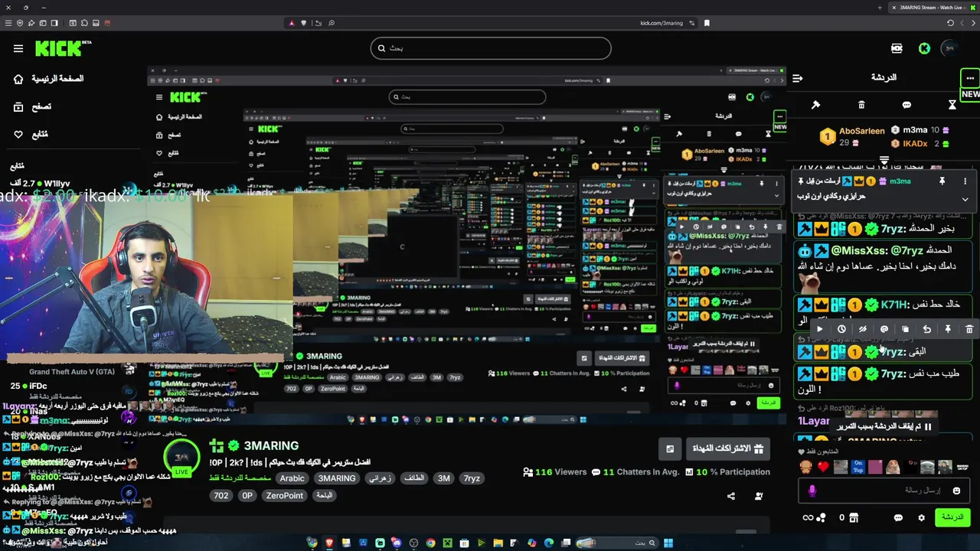Open IKADx in the gift leaderboard
This screenshot has width=980, height=551.
click(x=920, y=143)
